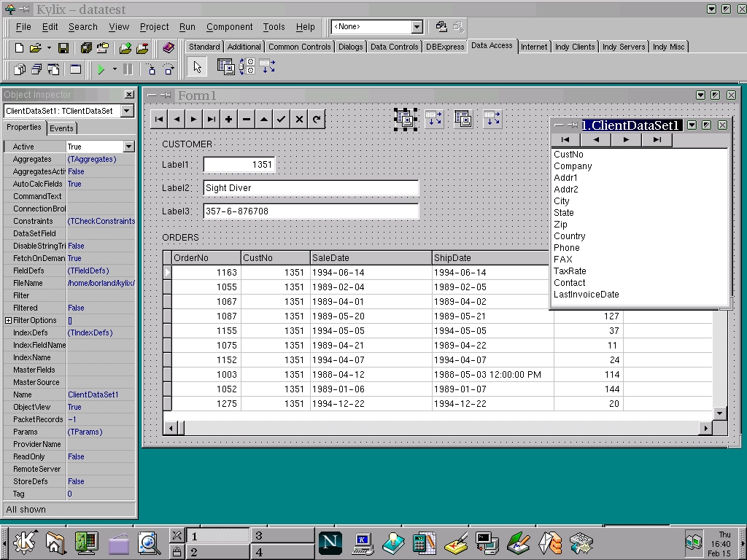Click the DBNavigator Post checkmark button
This screenshot has width=747, height=560.
(281, 119)
